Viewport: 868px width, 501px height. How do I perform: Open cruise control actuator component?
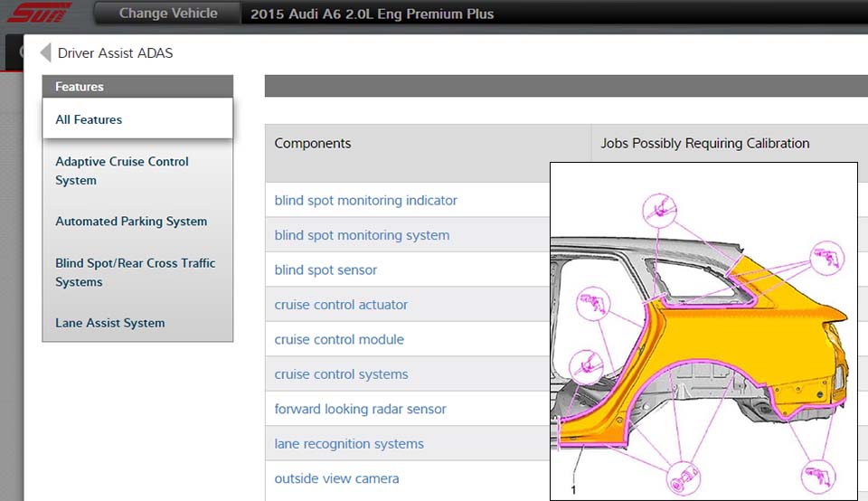pos(341,305)
